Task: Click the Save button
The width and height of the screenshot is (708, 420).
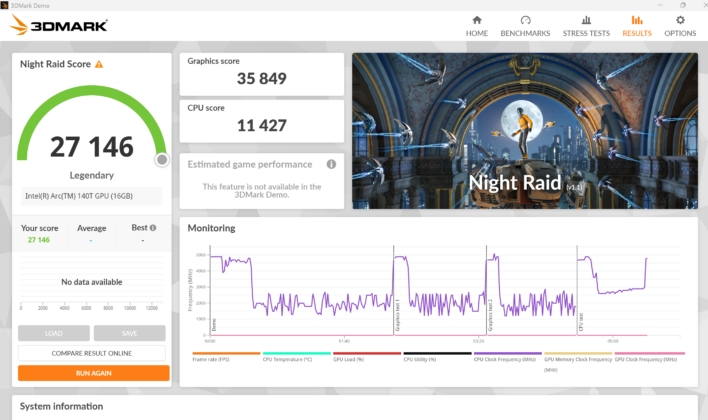Action: (x=130, y=333)
